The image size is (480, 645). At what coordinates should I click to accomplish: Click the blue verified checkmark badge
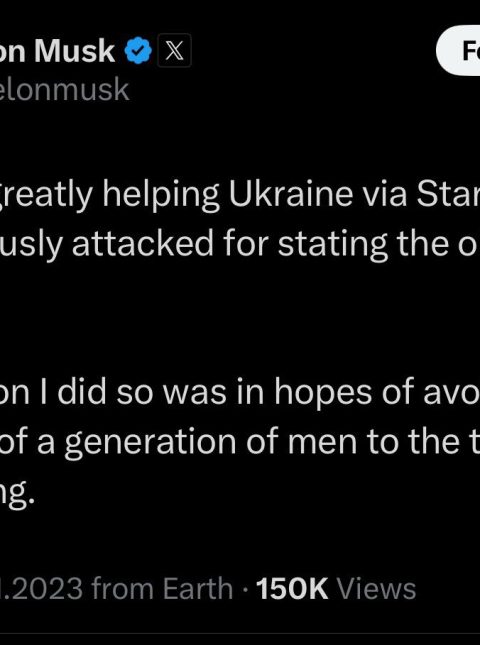click(x=138, y=50)
